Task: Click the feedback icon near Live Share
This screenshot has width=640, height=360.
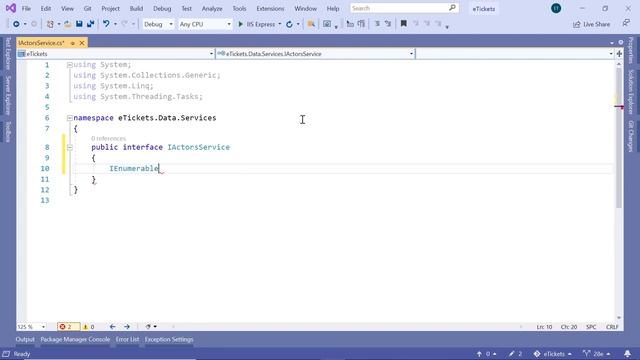Action: tap(626, 24)
